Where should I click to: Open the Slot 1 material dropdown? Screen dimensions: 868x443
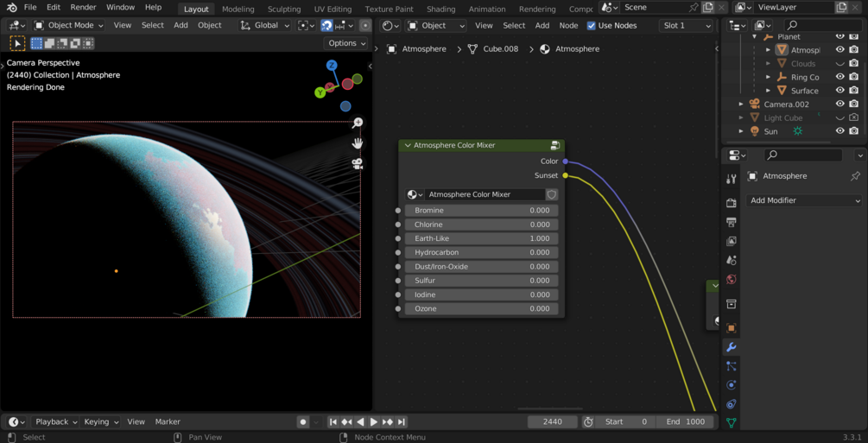click(x=686, y=25)
